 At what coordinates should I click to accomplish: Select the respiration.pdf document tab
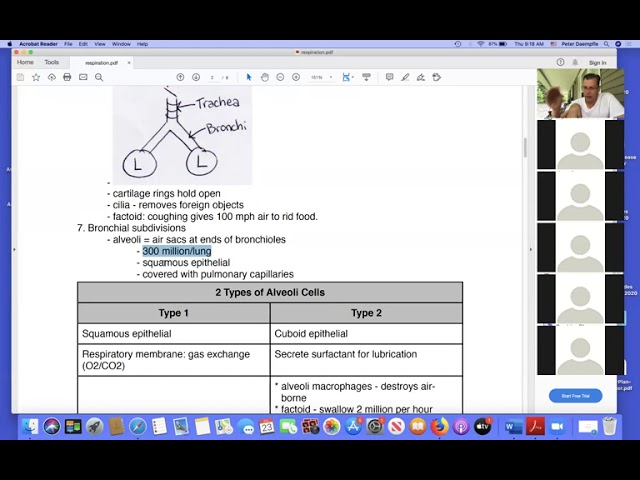tap(101, 63)
